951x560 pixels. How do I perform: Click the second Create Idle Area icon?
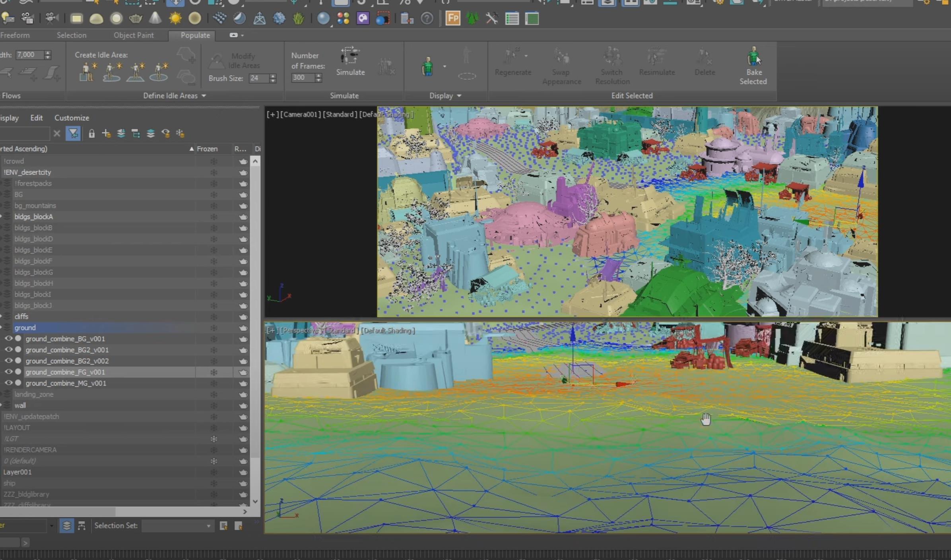click(x=112, y=72)
